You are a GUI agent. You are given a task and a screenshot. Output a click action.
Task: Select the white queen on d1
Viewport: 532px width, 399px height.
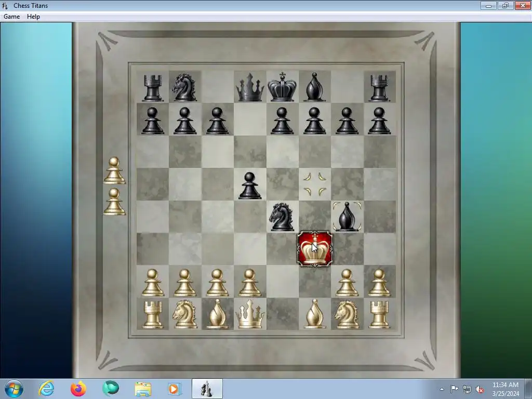pyautogui.click(x=250, y=314)
